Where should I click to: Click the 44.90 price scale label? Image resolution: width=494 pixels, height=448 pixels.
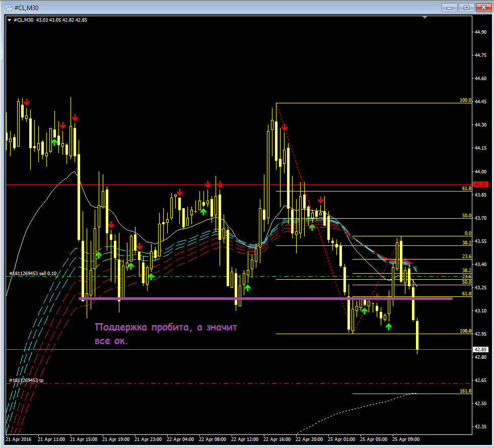click(x=480, y=32)
